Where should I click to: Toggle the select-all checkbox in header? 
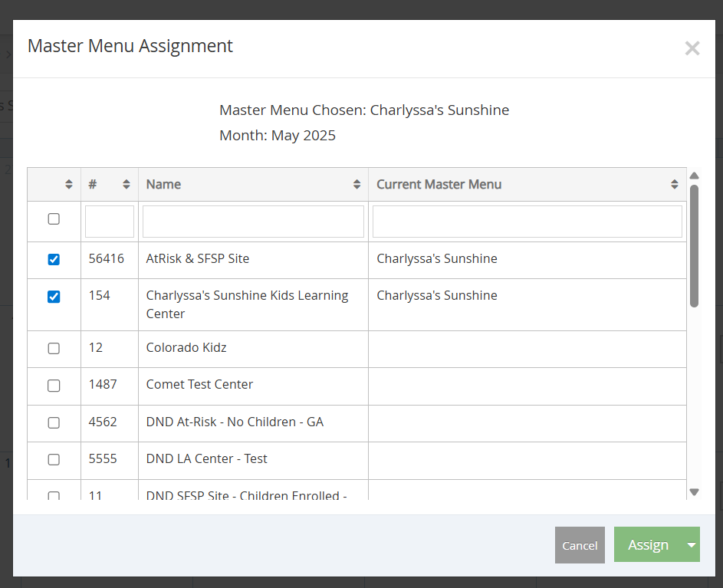(54, 218)
